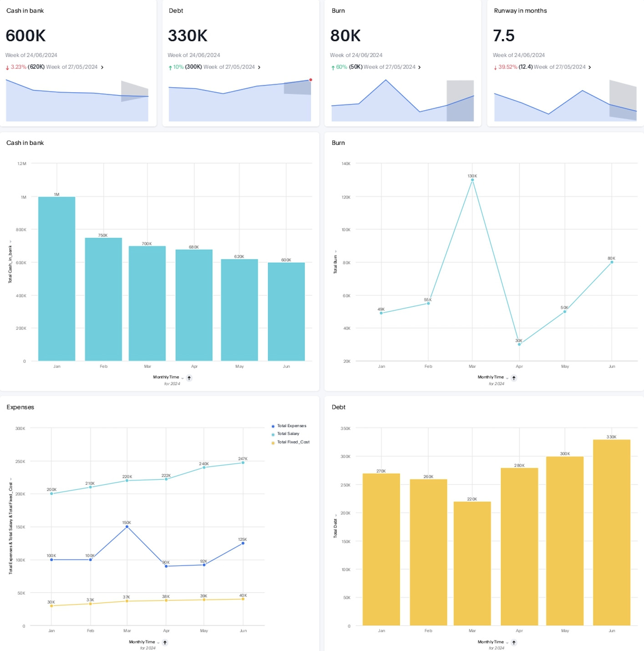Open Monthly Time dropdown under Burn chart

tap(493, 377)
